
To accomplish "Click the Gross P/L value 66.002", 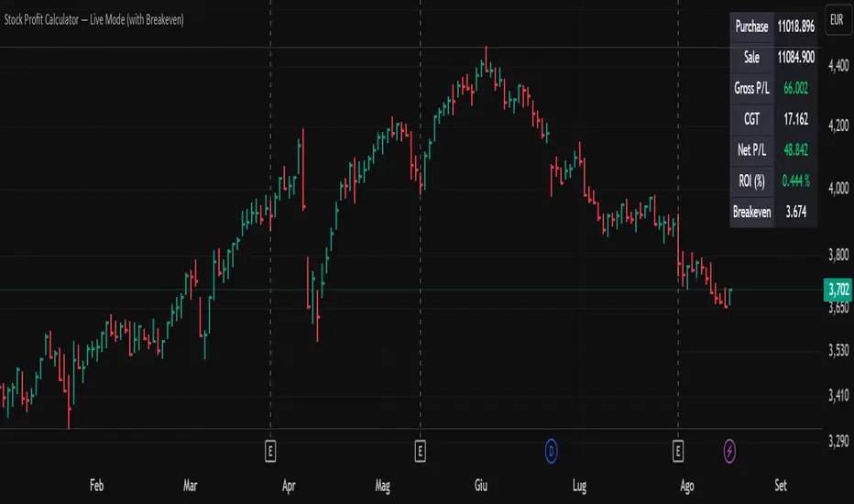I will point(795,88).
